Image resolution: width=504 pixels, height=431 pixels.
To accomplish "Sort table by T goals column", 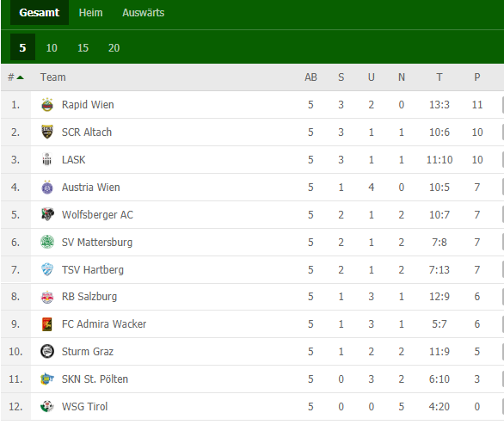I will click(439, 77).
